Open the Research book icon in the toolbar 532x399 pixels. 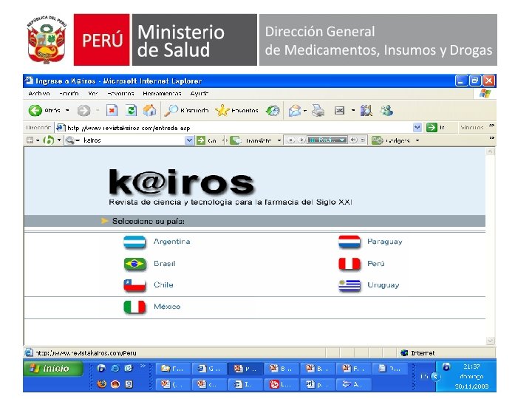[366, 111]
